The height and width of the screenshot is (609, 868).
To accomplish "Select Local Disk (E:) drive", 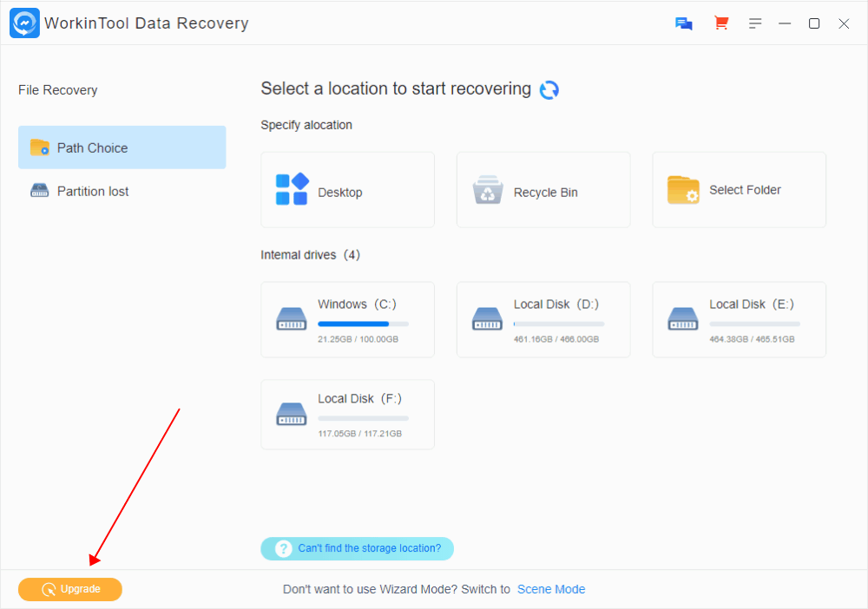I will pyautogui.click(x=739, y=319).
